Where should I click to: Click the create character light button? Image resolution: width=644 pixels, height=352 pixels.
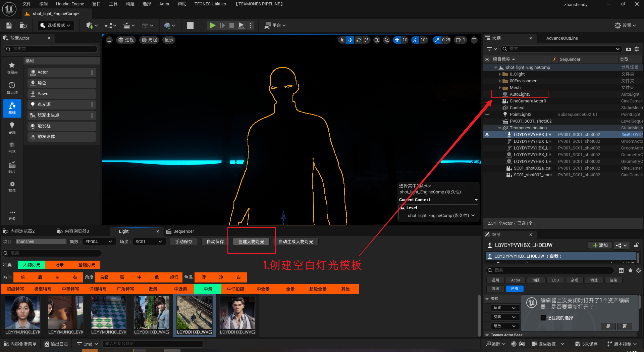coord(251,241)
